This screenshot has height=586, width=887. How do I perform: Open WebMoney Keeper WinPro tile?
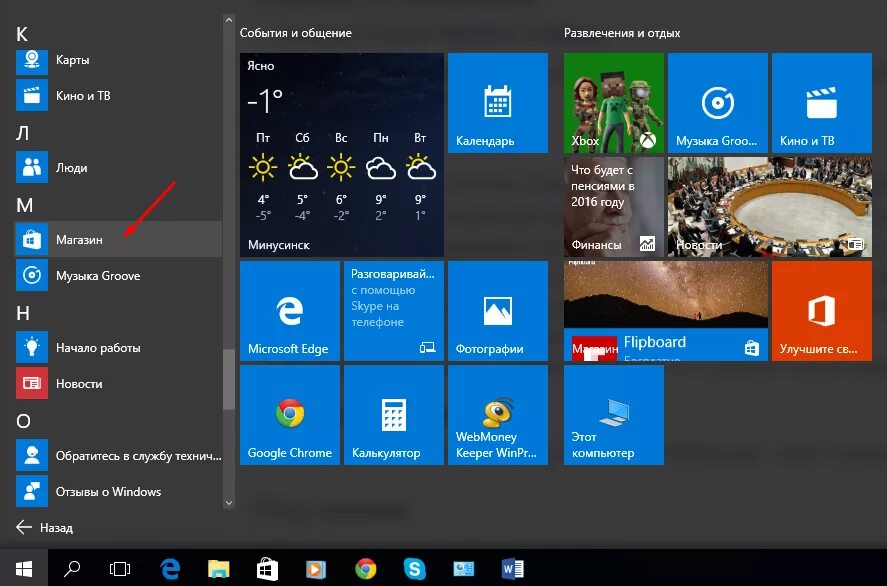[x=498, y=415]
